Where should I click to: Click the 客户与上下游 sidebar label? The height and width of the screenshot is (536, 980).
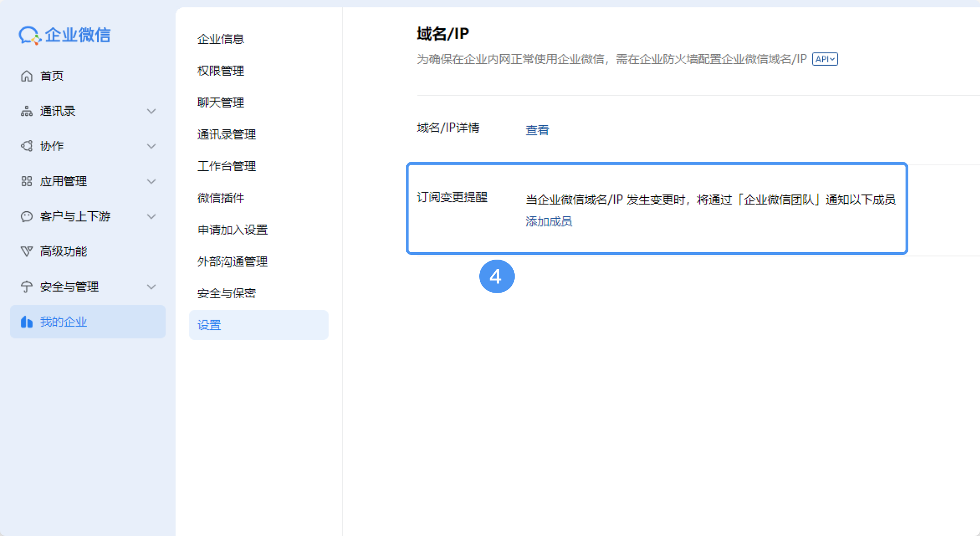coord(75,216)
